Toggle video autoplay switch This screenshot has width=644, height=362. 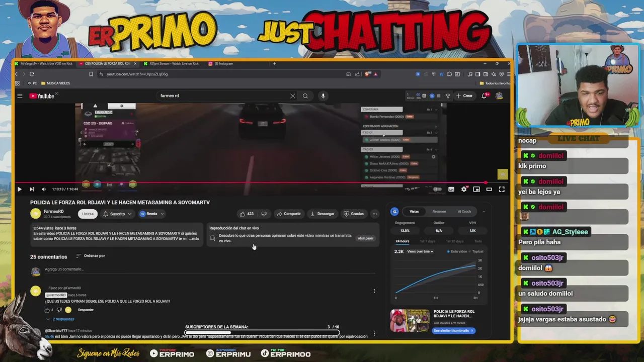click(x=438, y=189)
